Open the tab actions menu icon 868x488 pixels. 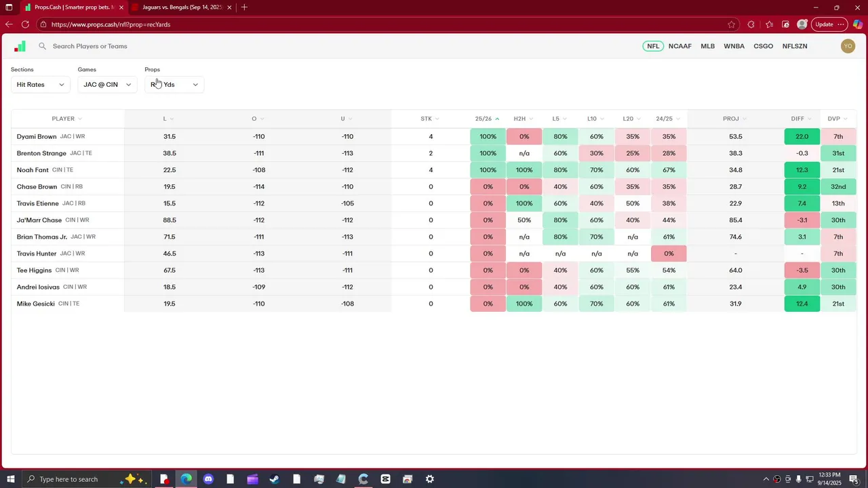click(9, 7)
